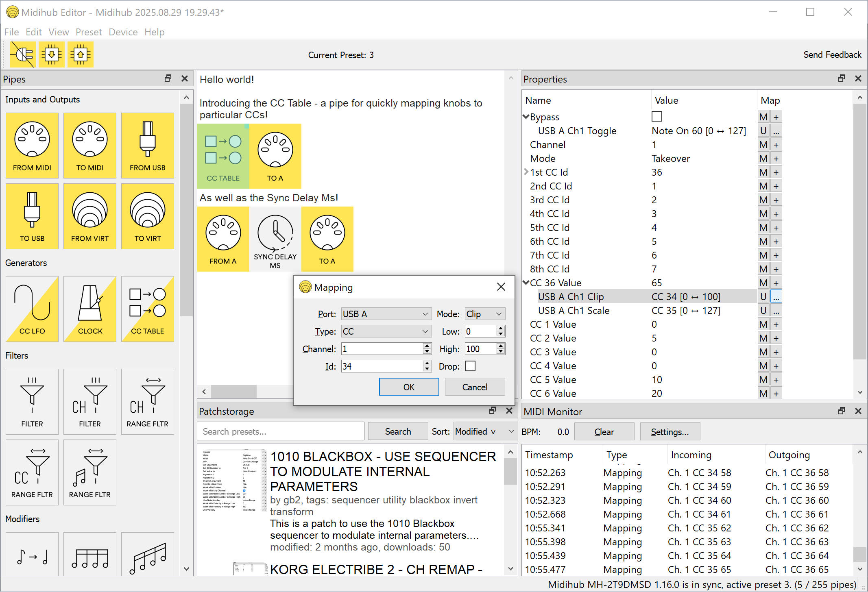Image resolution: width=868 pixels, height=592 pixels.
Task: Select the CC LFO generator pipe
Action: click(x=32, y=309)
